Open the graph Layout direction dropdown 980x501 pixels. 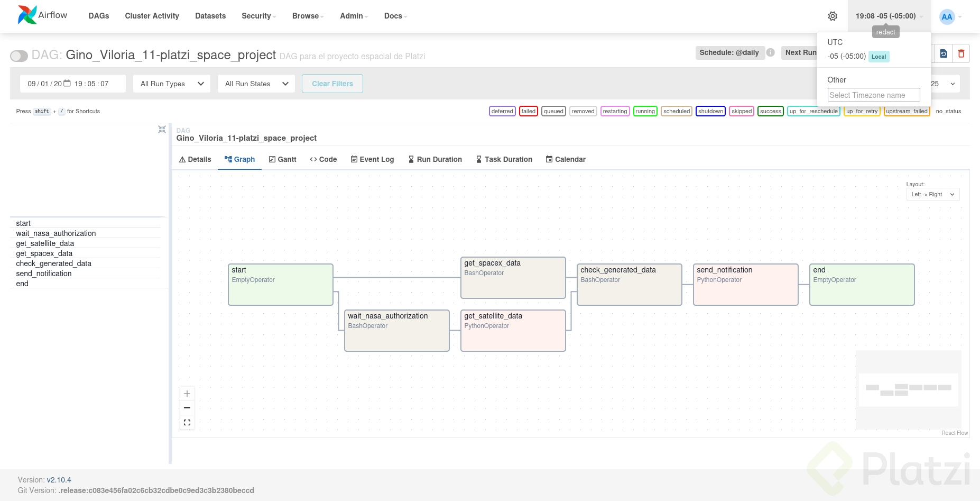pyautogui.click(x=932, y=194)
